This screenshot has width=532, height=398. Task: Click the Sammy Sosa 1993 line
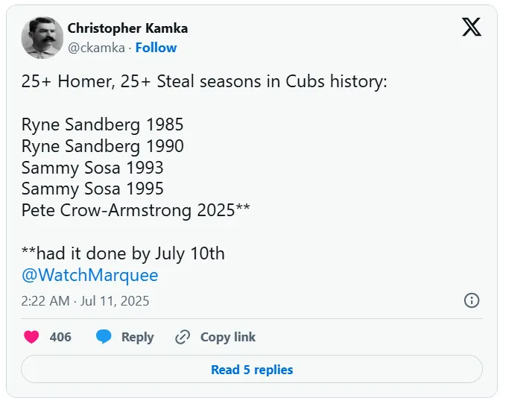pyautogui.click(x=92, y=168)
